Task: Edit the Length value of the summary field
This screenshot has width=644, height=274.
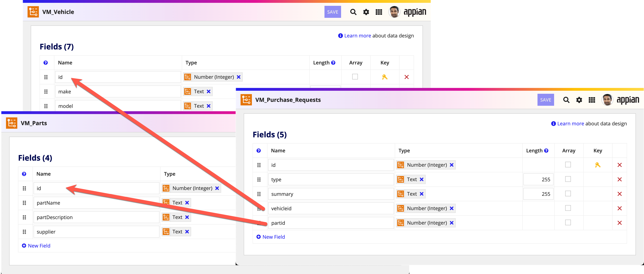Action: point(538,194)
